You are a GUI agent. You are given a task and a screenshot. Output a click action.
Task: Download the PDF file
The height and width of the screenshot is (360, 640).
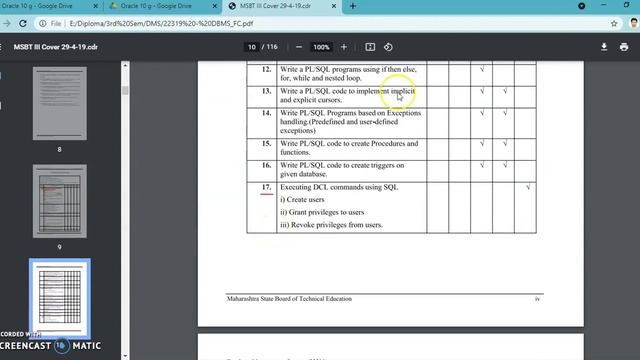pyautogui.click(x=604, y=47)
